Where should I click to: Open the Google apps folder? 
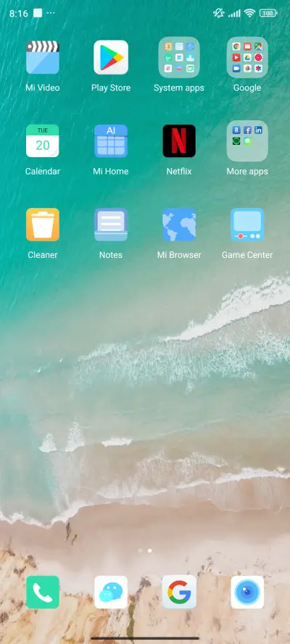point(247,57)
